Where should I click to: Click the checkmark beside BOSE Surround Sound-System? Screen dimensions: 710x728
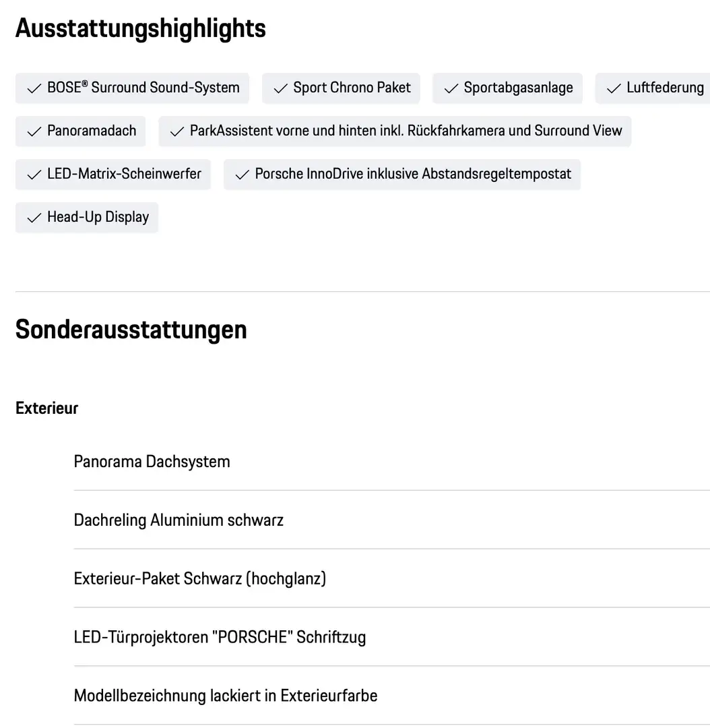34,88
